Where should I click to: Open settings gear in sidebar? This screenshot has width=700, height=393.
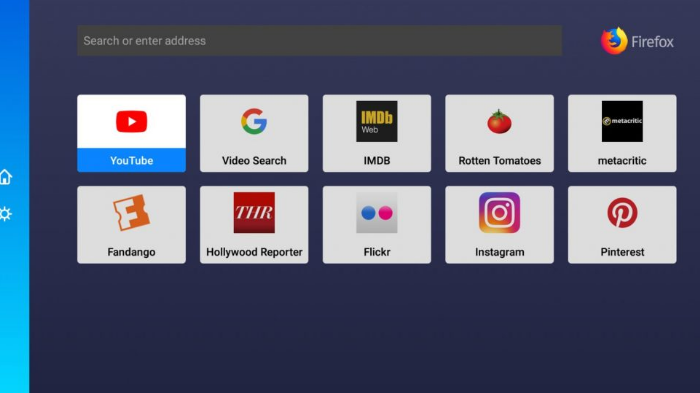point(5,214)
